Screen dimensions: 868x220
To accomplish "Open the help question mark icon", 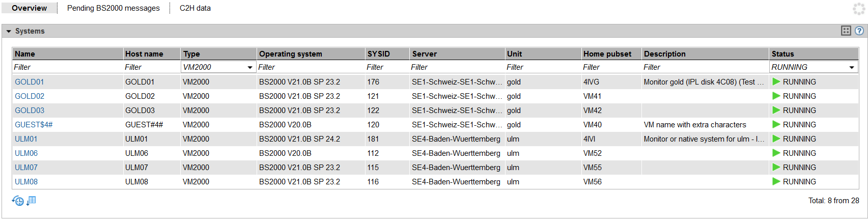I will click(859, 31).
